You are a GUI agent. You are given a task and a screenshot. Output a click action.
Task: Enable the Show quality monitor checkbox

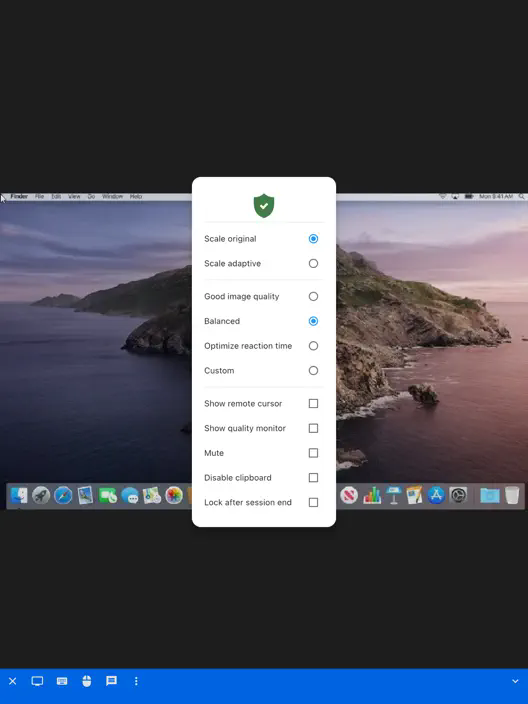point(313,428)
